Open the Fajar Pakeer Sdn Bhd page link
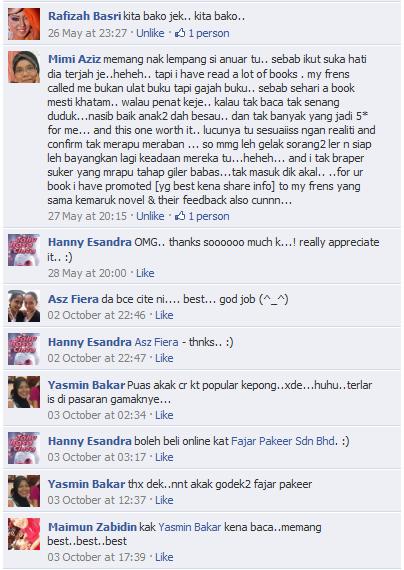 click(x=284, y=441)
